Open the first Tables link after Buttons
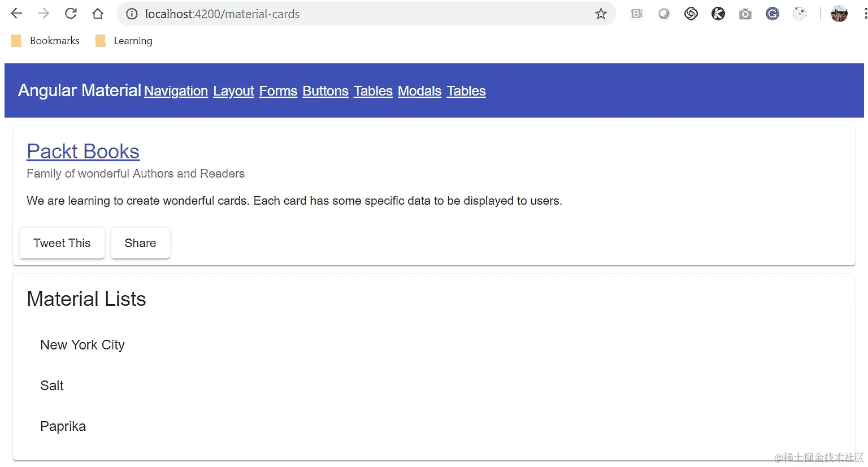 coord(373,91)
